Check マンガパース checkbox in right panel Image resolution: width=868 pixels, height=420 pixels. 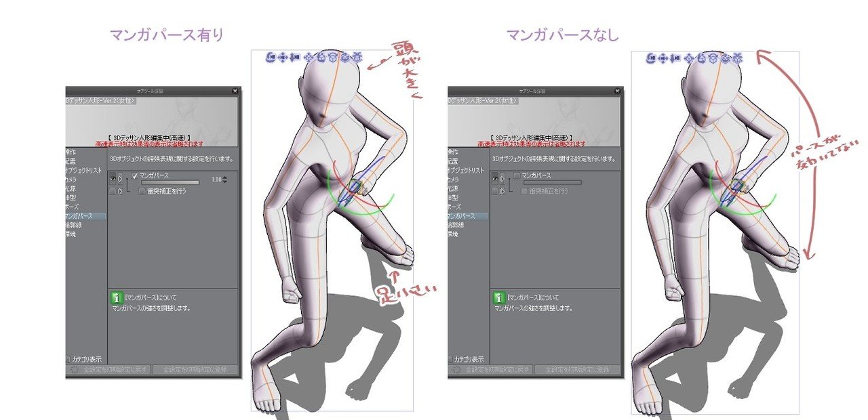coord(517,175)
